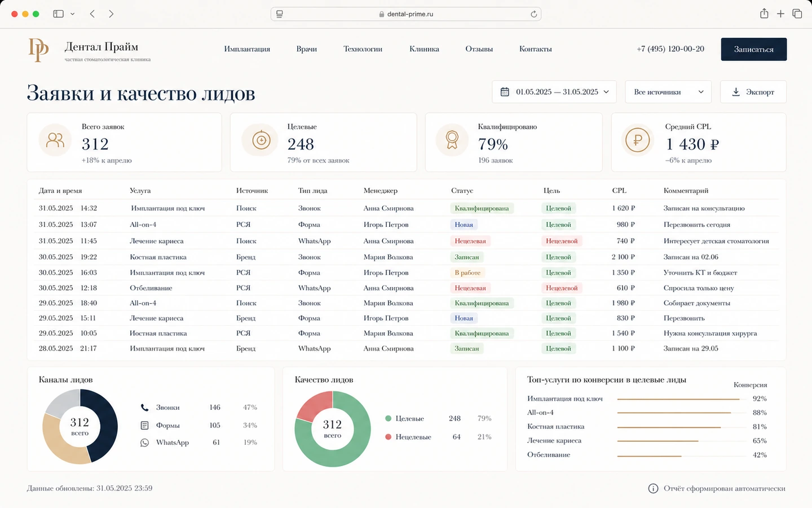Open the Safari sidebar menu chevron
The width and height of the screenshot is (812, 508).
72,14
